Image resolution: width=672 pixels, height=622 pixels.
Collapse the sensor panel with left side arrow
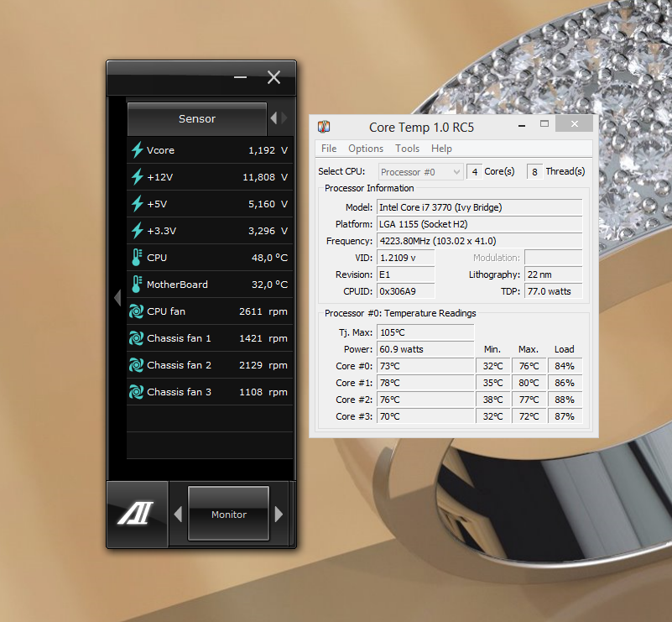pyautogui.click(x=117, y=297)
